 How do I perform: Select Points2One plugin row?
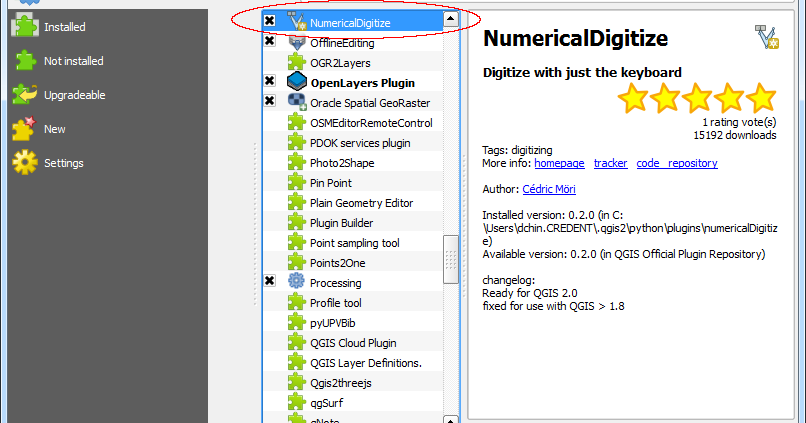pos(353,263)
